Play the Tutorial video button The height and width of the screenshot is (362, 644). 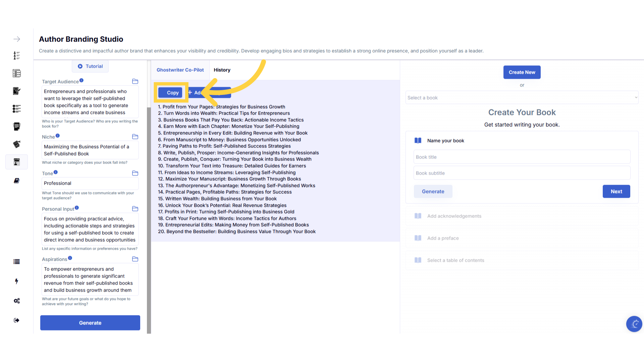click(x=90, y=66)
